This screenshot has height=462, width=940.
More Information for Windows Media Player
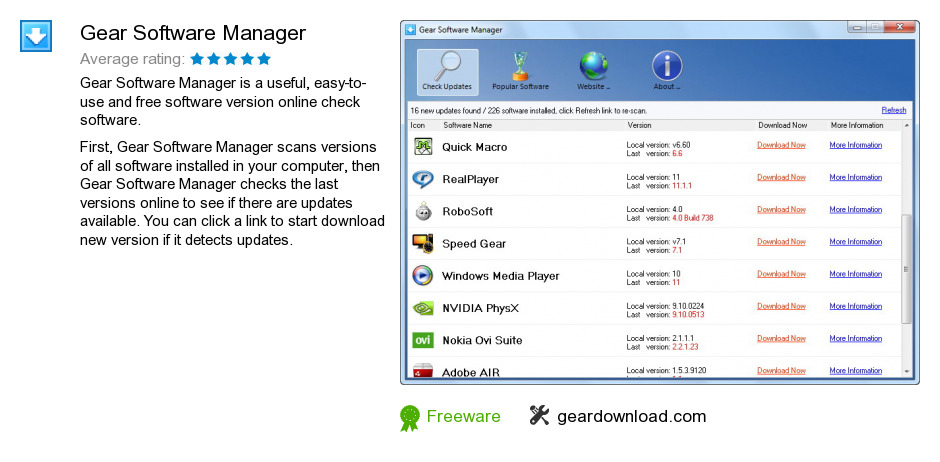855,274
